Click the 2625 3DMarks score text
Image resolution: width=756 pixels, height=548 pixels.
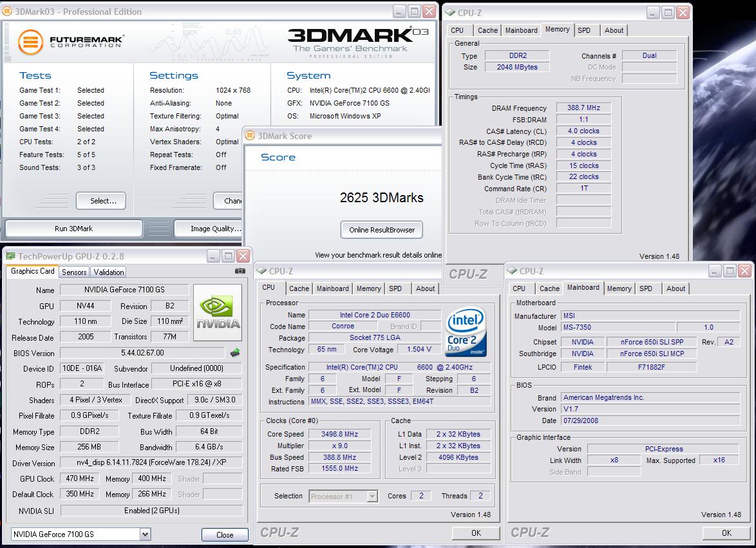click(x=381, y=198)
